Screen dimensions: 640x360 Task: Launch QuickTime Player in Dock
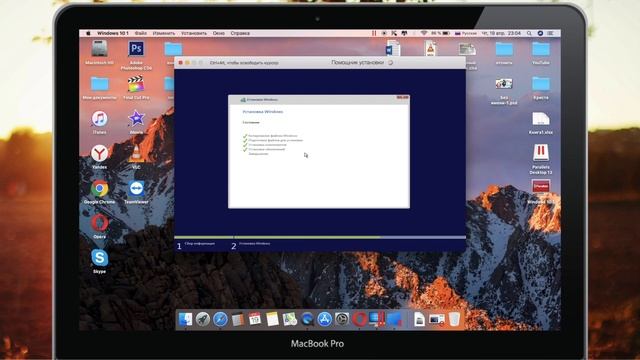pyautogui.click(x=307, y=319)
